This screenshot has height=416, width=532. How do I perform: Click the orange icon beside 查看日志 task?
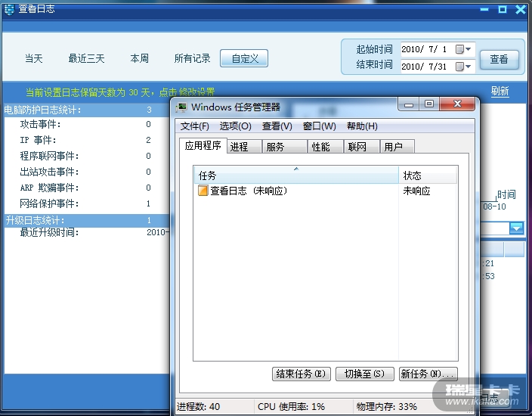pyautogui.click(x=203, y=191)
